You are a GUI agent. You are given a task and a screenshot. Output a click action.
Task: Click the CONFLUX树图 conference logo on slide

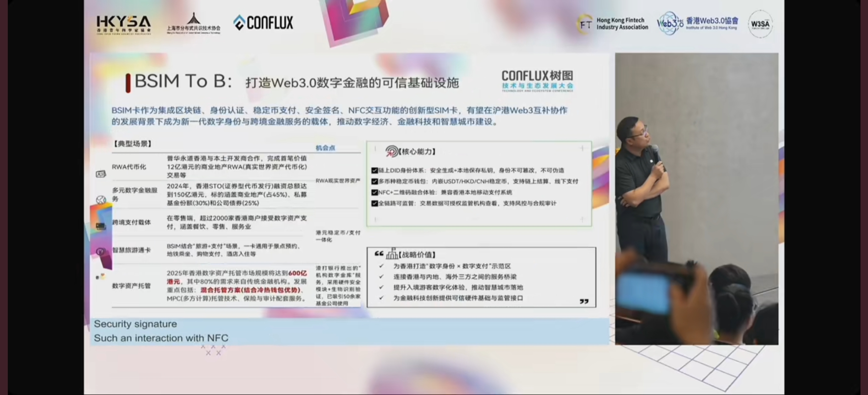(537, 81)
